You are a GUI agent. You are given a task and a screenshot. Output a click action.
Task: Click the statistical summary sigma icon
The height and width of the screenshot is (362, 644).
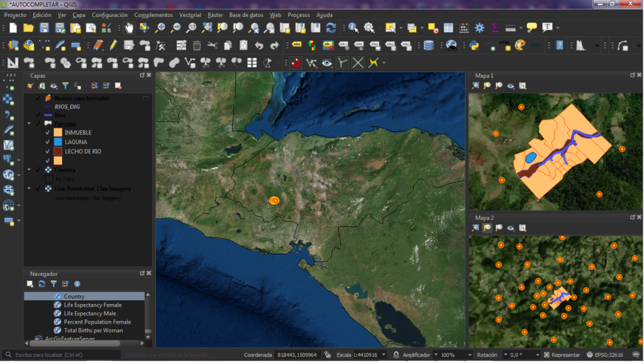[x=495, y=28]
